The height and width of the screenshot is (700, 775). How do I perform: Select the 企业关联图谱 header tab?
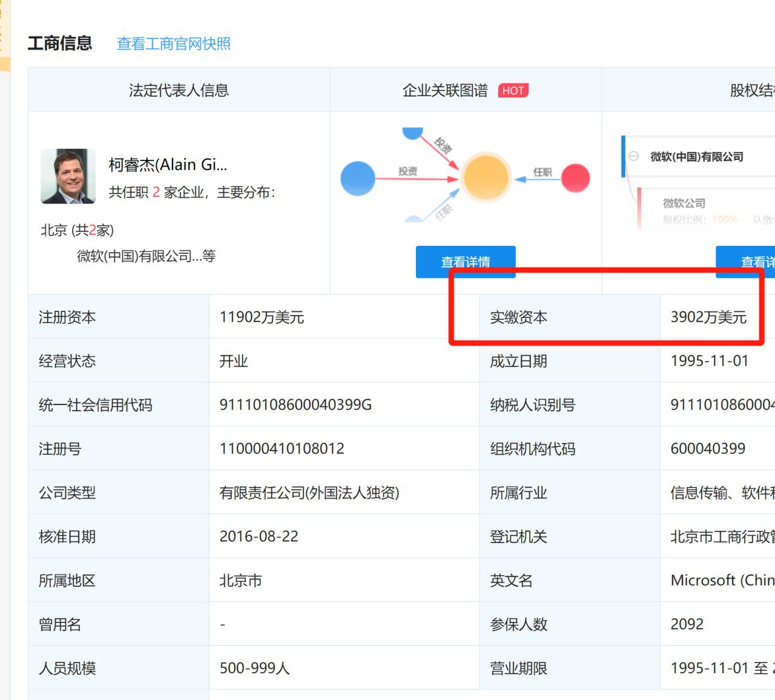pos(445,90)
